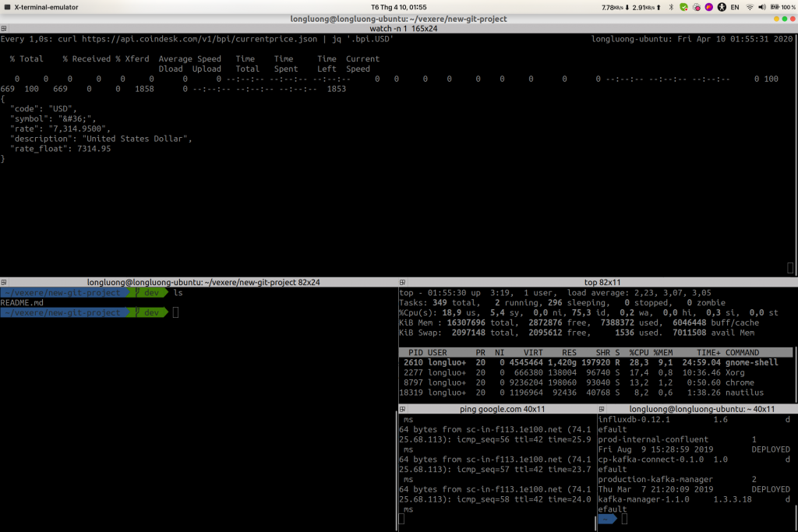Open the battery indicator showing 100 %

(x=782, y=7)
